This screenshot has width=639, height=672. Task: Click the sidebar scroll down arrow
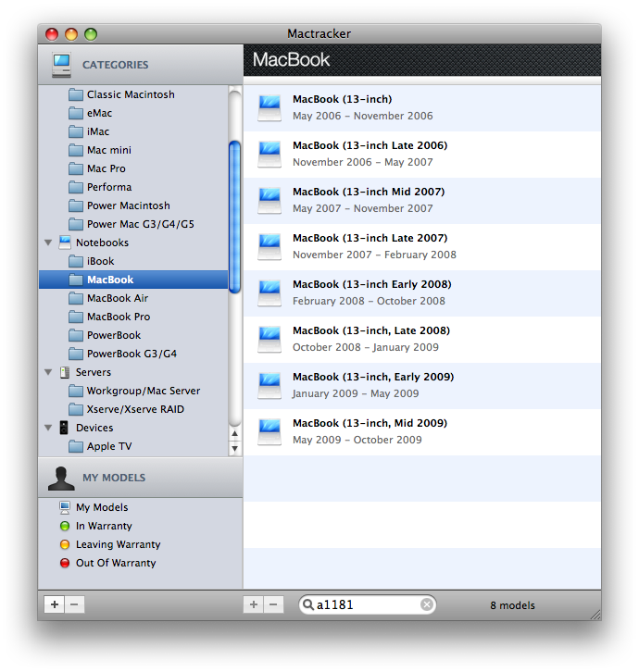tap(234, 449)
